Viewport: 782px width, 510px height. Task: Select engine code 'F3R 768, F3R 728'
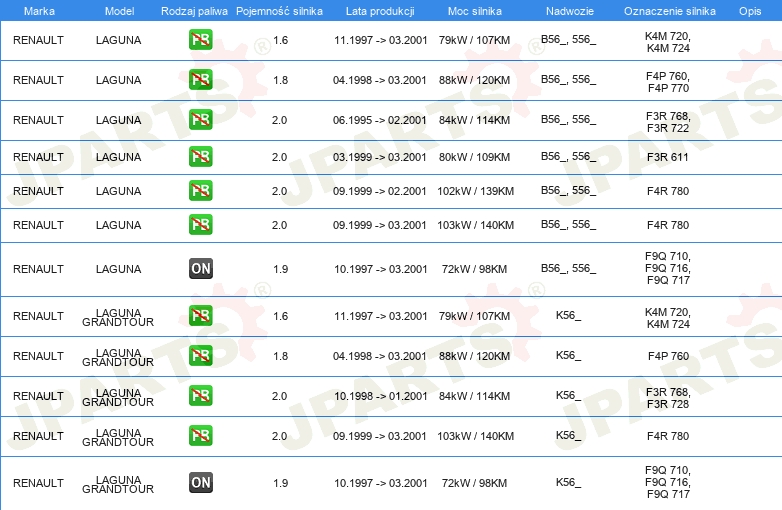coord(668,398)
